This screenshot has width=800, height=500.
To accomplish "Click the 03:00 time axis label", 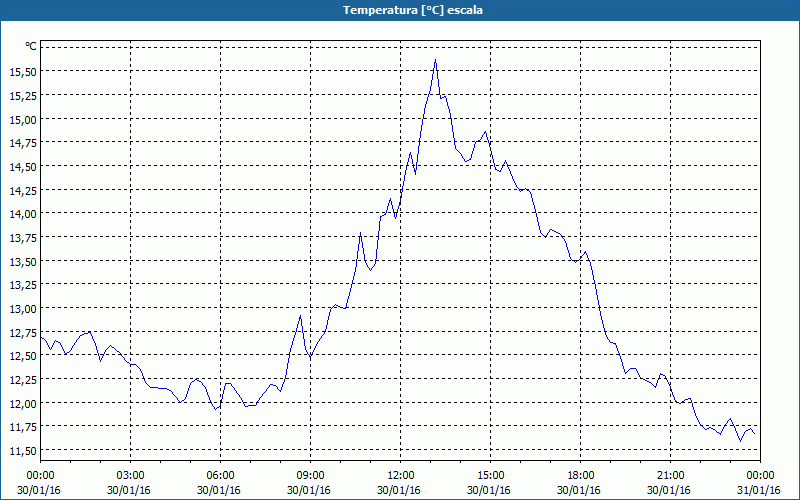I will pos(131,476).
